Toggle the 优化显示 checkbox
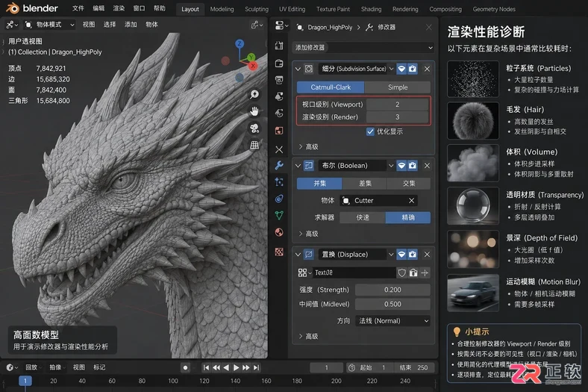The width and height of the screenshot is (588, 392). point(370,131)
